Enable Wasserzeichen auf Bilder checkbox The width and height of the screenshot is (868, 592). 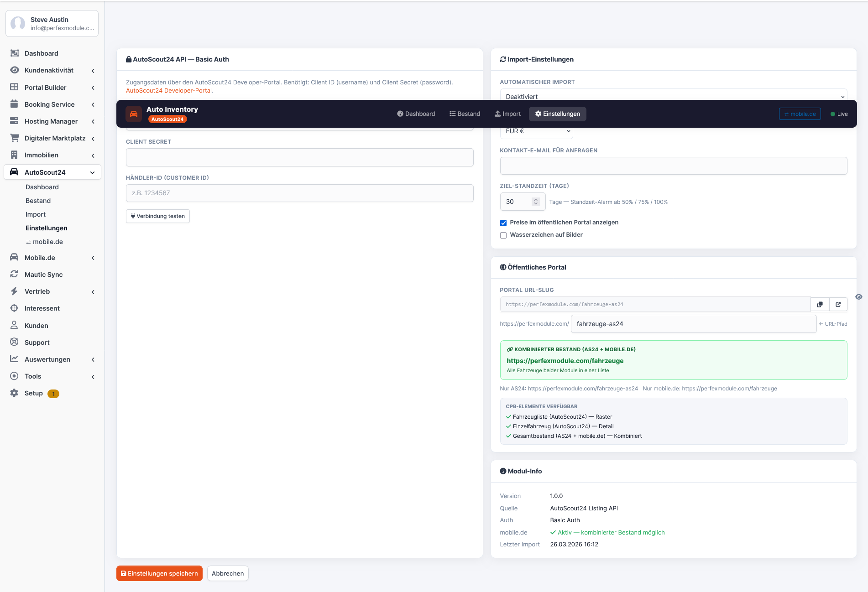[503, 235]
